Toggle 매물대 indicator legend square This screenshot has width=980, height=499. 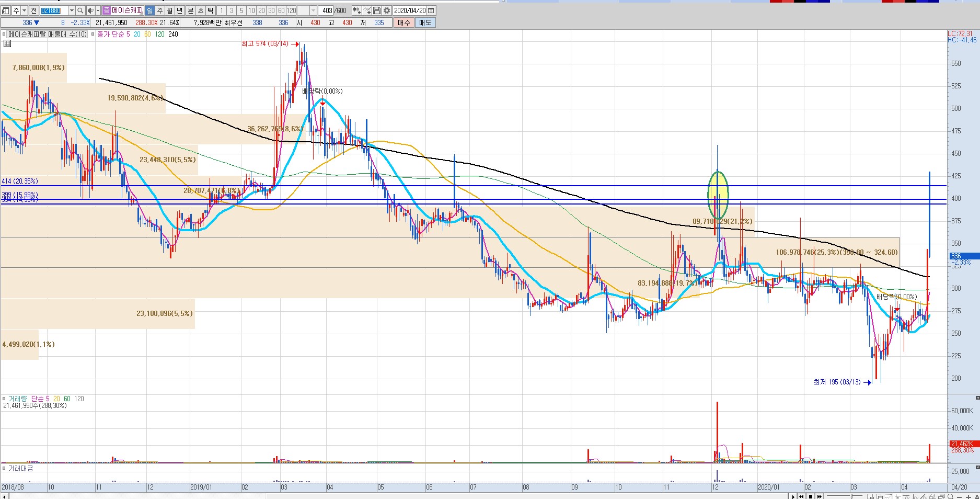pos(4,35)
